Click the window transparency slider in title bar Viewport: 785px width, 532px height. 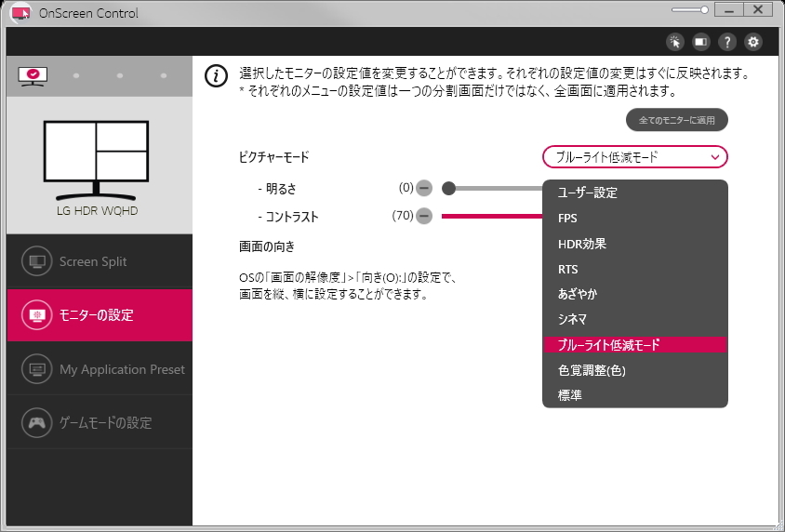tap(690, 10)
